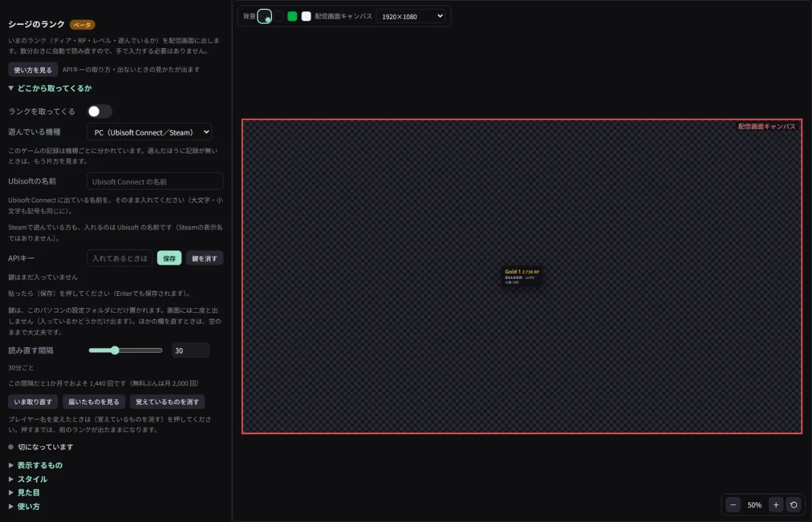
Task: Click the interval number field showing 30
Action: pos(190,350)
